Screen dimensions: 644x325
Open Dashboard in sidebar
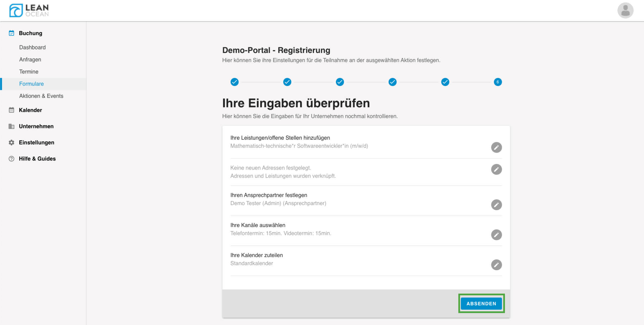pos(32,47)
